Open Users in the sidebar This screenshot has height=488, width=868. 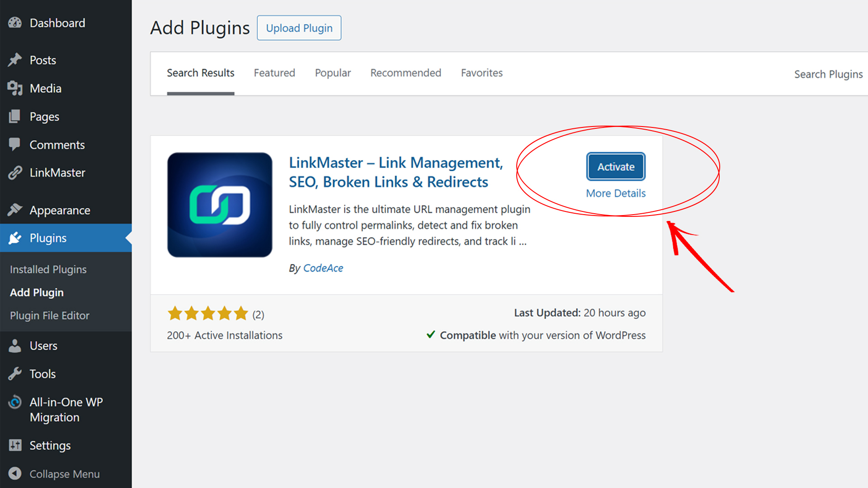[x=66, y=346]
